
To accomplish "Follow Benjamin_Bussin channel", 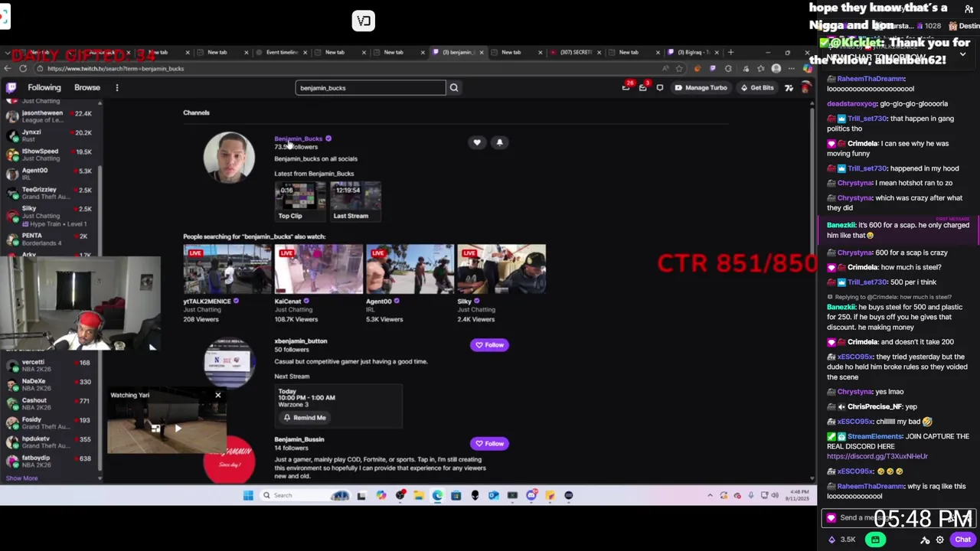I will (x=489, y=444).
